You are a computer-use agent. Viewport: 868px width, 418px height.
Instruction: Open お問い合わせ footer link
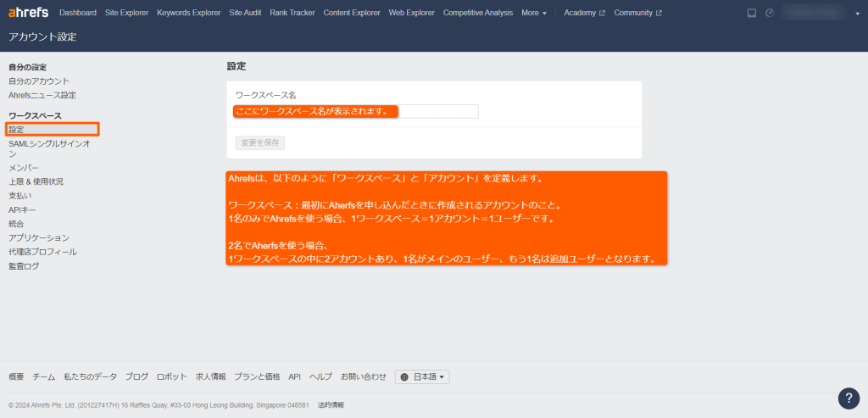(363, 376)
